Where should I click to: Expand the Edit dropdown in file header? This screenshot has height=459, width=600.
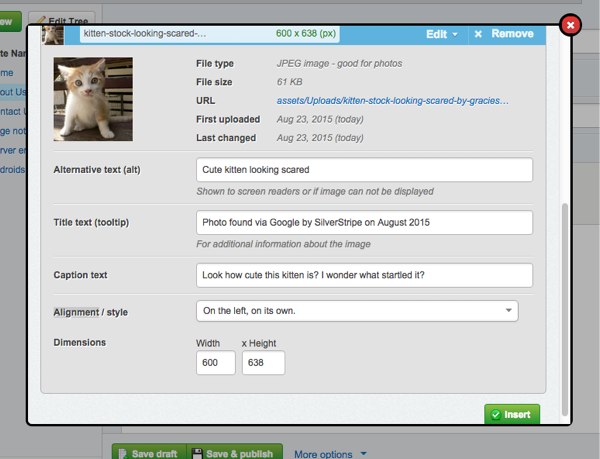pos(442,34)
